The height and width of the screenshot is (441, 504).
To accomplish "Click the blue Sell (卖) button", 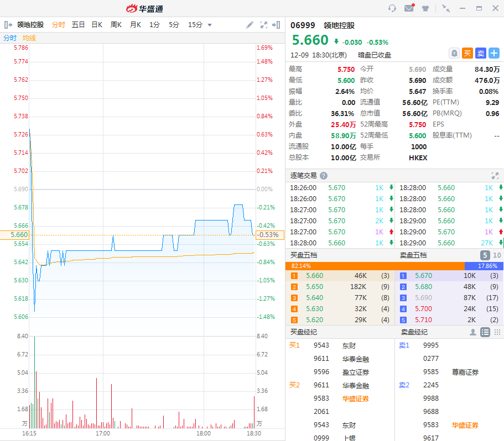I will click(481, 53).
